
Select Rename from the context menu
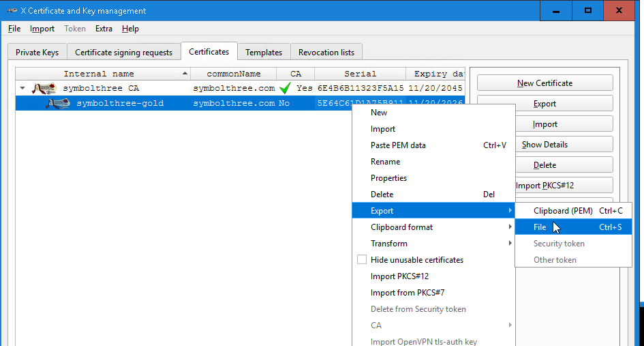[385, 162]
